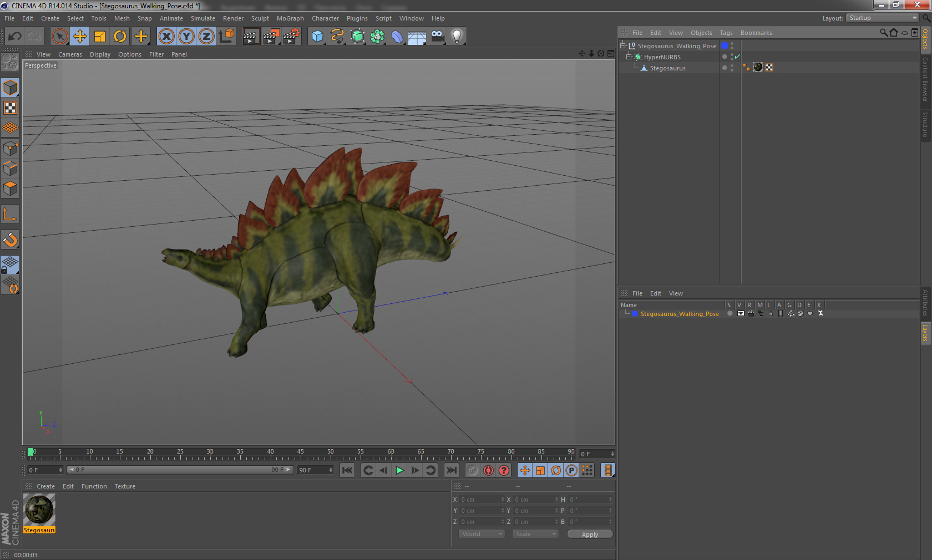This screenshot has height=560, width=932.
Task: Play the animation forward
Action: [399, 470]
